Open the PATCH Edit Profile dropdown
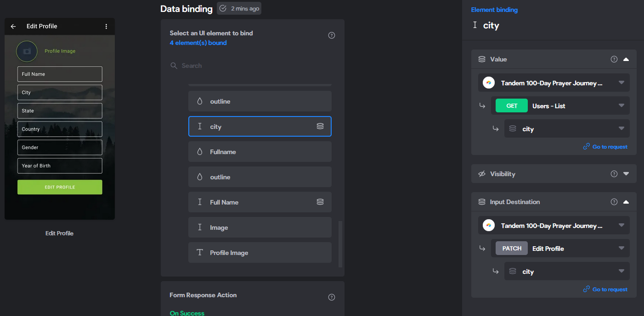The width and height of the screenshot is (644, 316). pyautogui.click(x=560, y=248)
